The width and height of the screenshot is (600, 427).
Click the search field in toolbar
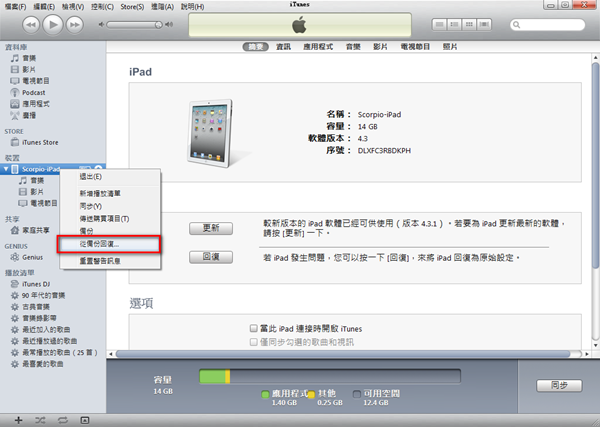click(x=548, y=25)
